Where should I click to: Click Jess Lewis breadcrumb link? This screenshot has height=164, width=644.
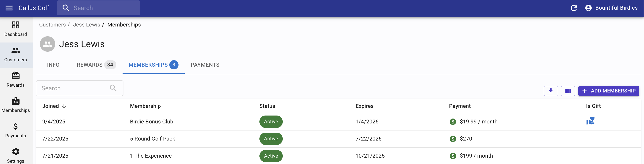pyautogui.click(x=86, y=25)
